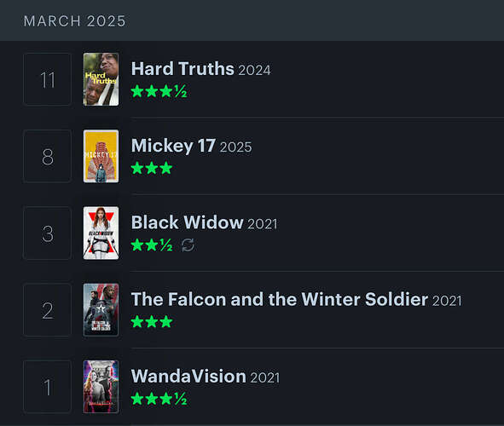Screen dimensions: 504x426
Task: Open the Mickey 17 poster thumbnail
Action: click(x=101, y=156)
